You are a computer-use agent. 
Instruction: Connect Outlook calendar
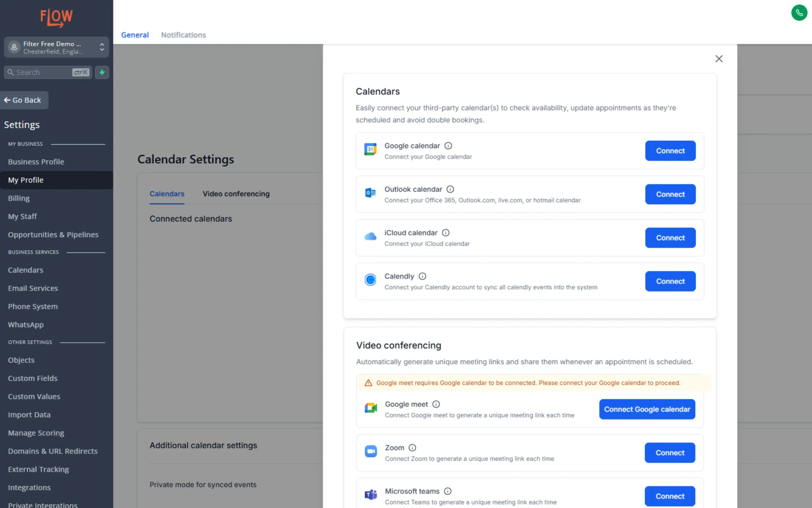670,194
